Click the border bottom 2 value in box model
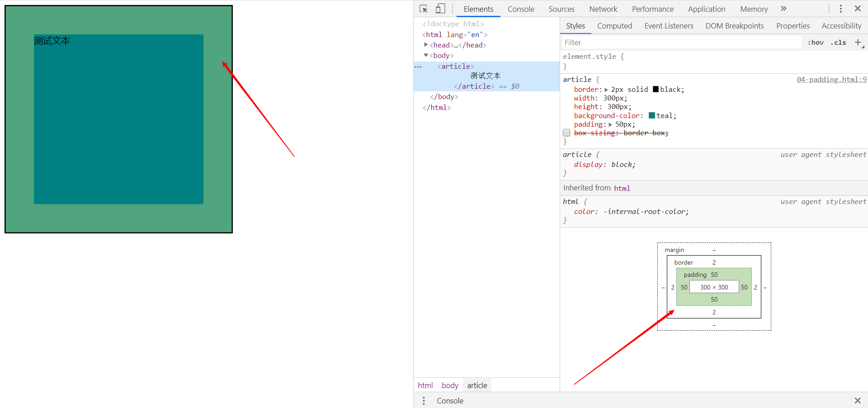868x408 pixels. click(x=714, y=312)
